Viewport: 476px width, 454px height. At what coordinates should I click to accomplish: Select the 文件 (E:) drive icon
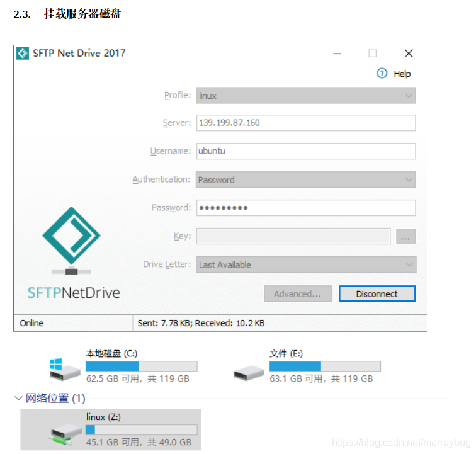248,373
